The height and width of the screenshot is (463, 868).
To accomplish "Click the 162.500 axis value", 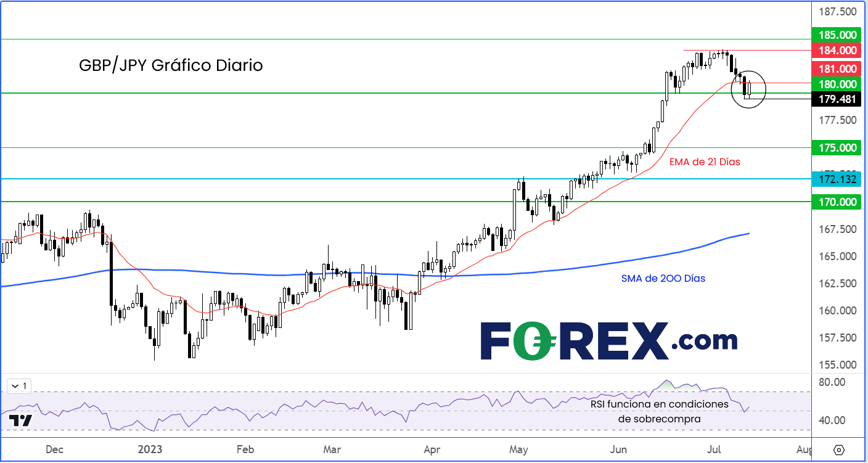I will 837,284.
